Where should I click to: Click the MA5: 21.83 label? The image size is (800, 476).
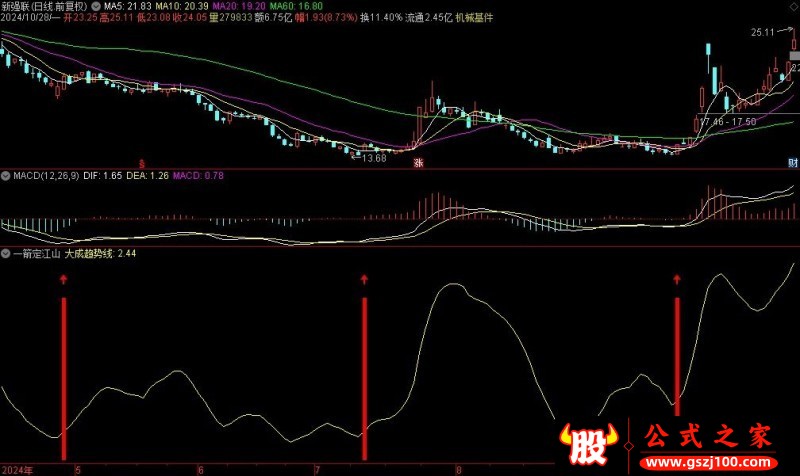(x=128, y=7)
